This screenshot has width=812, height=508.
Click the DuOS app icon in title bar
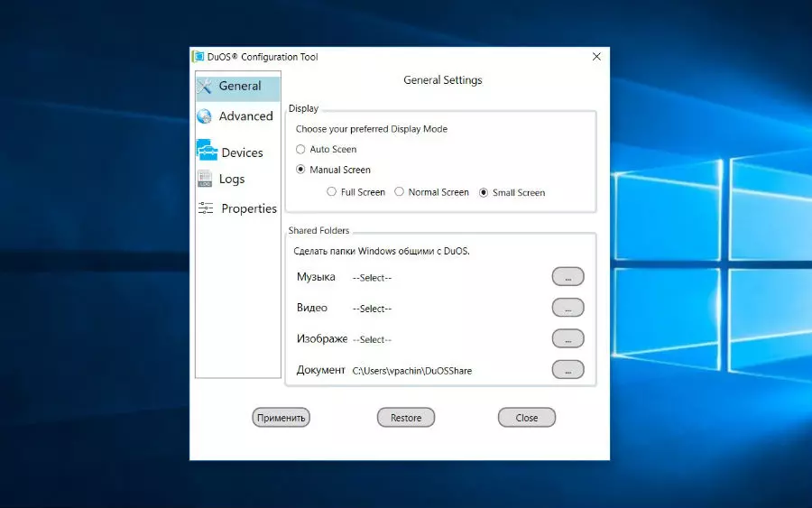coord(198,57)
